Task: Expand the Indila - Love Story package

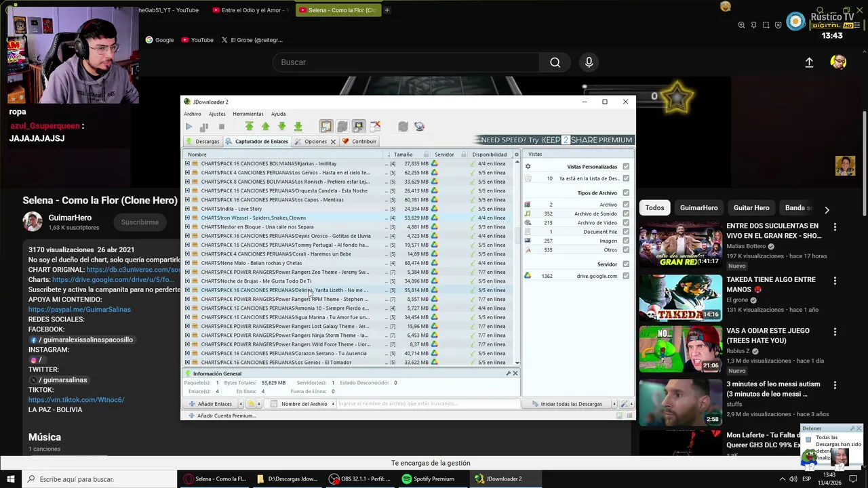Action: tap(188, 209)
